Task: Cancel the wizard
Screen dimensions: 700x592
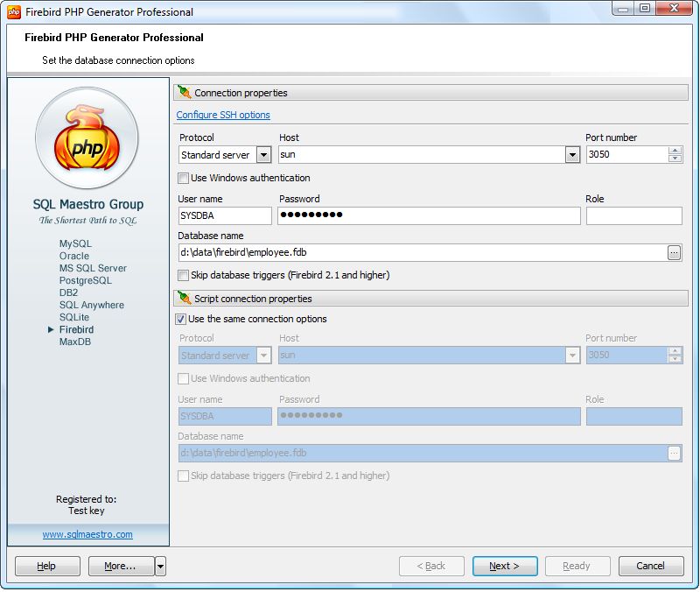Action: [x=651, y=567]
